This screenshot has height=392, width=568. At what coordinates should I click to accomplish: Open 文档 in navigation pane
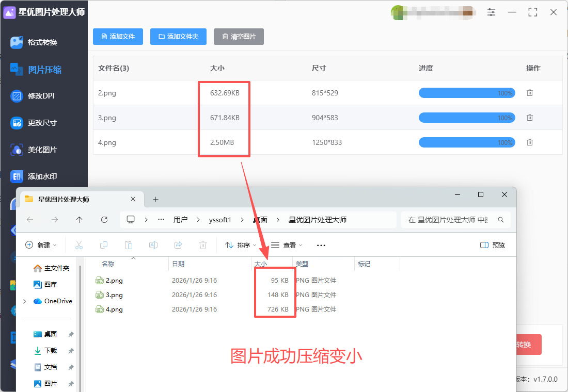[45, 367]
